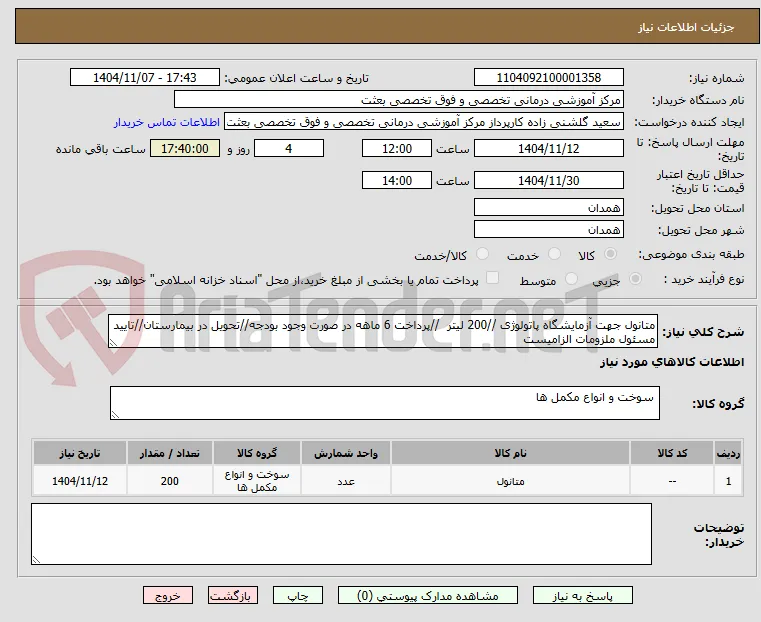
Task: Click the پاسخ به نیاز button
Action: 582,595
